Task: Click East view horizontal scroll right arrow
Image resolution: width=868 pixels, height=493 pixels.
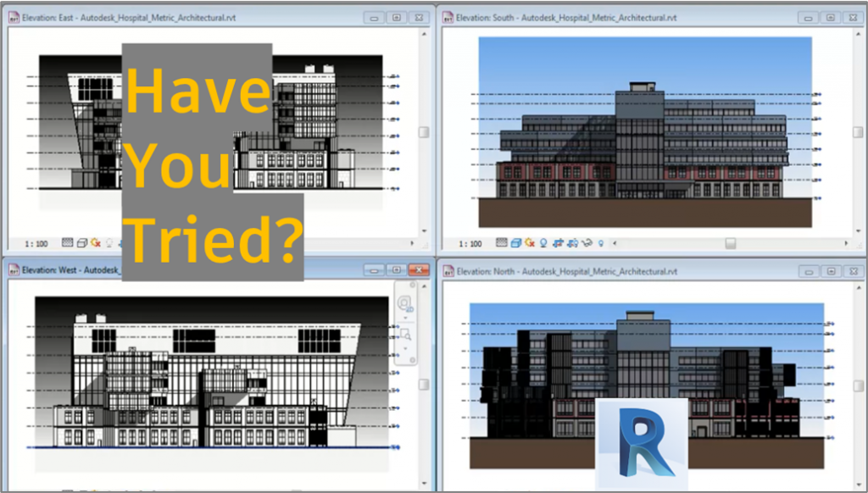Action: (x=412, y=243)
